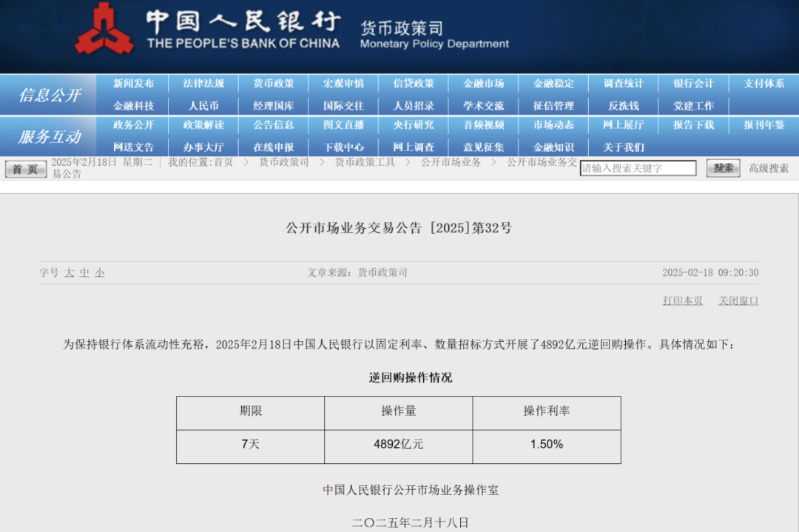
Task: Open 反洗钱 navigation item
Action: [624, 106]
